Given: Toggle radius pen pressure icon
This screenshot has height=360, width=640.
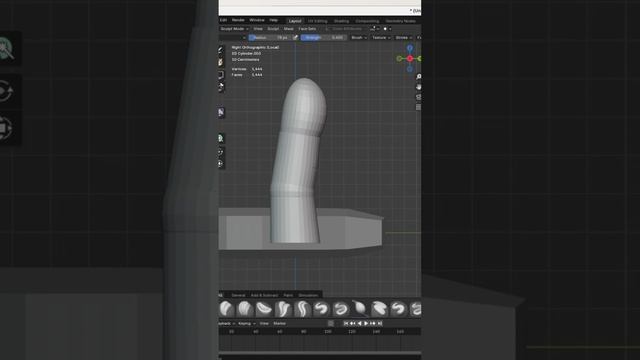Looking at the screenshot, I should [x=296, y=38].
